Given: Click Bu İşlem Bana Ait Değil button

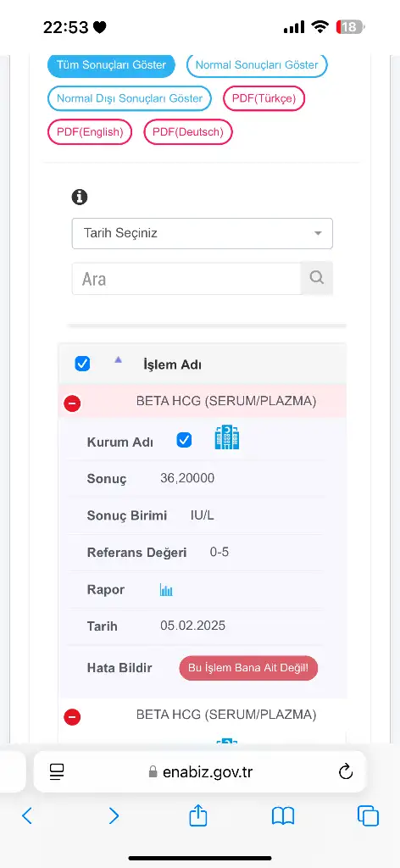Looking at the screenshot, I should [248, 668].
